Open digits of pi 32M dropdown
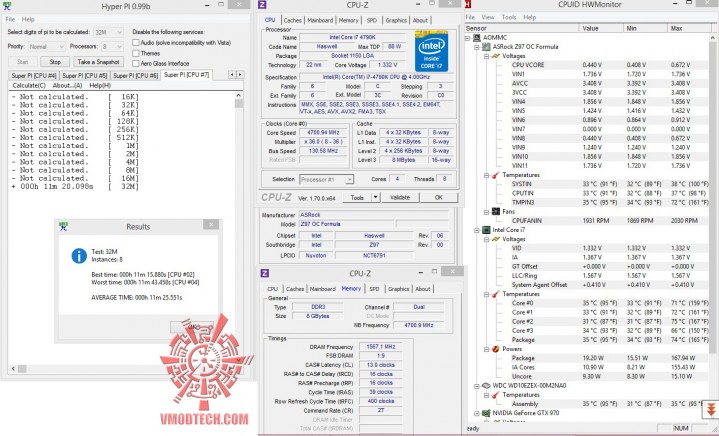This screenshot has width=719, height=436. point(109,33)
